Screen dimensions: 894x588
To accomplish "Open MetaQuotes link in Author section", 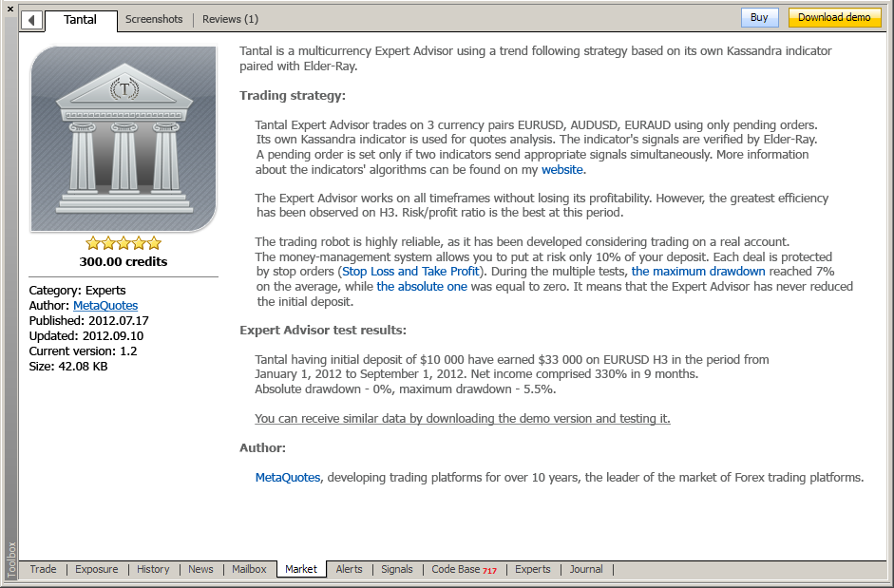I will [288, 478].
